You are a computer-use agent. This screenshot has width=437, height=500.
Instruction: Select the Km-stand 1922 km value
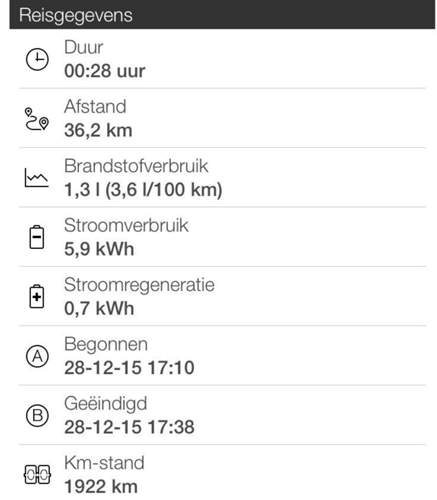(x=101, y=486)
